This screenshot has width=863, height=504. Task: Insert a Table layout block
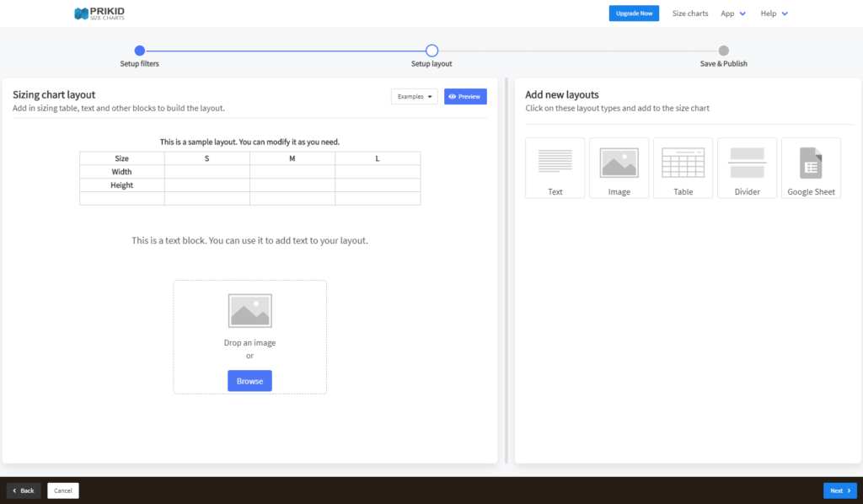pyautogui.click(x=683, y=168)
